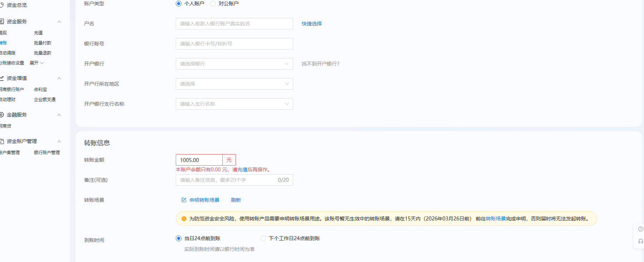Open 资金总览 text in sidebar
644x262 pixels.
(x=17, y=5)
